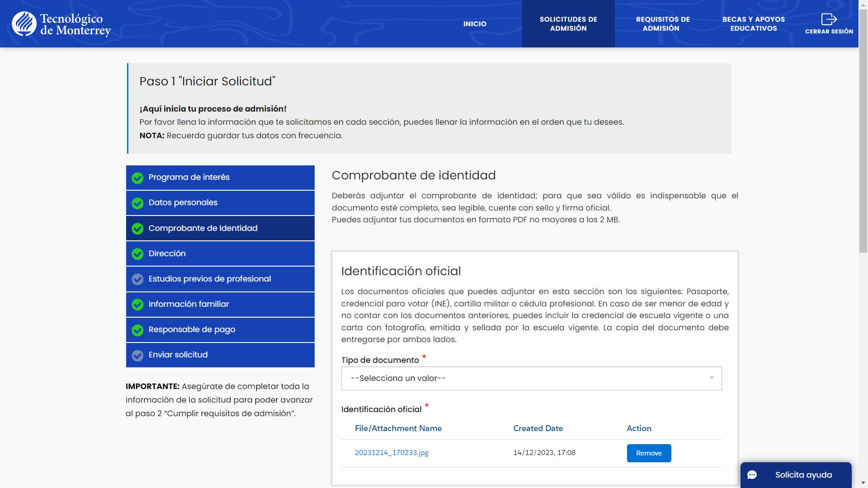Open the Solicita ayuda chat button
The height and width of the screenshot is (488, 868).
pyautogui.click(x=803, y=475)
